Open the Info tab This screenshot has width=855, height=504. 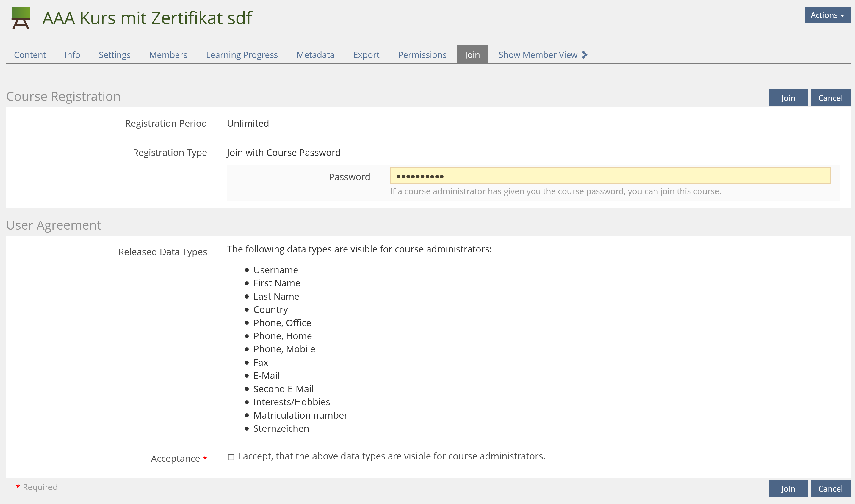[72, 55]
